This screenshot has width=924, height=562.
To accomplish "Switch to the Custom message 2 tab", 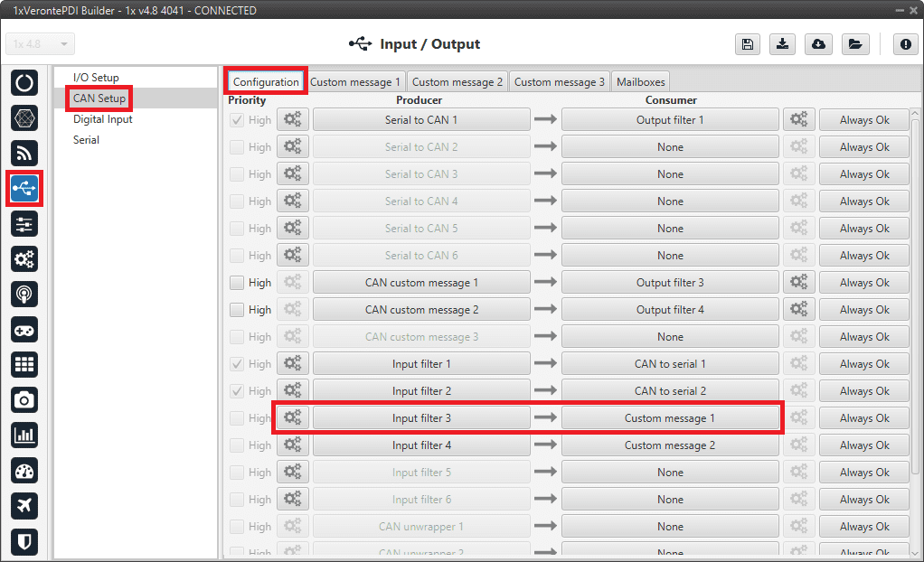I will [457, 82].
